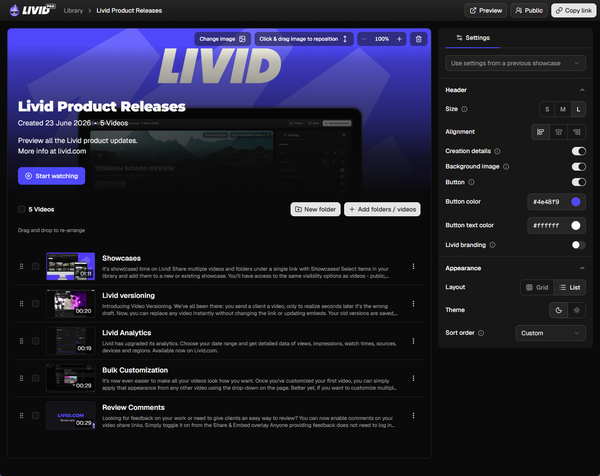Check the Bulk Customization checkbox
600x476 pixels.
pyautogui.click(x=36, y=378)
